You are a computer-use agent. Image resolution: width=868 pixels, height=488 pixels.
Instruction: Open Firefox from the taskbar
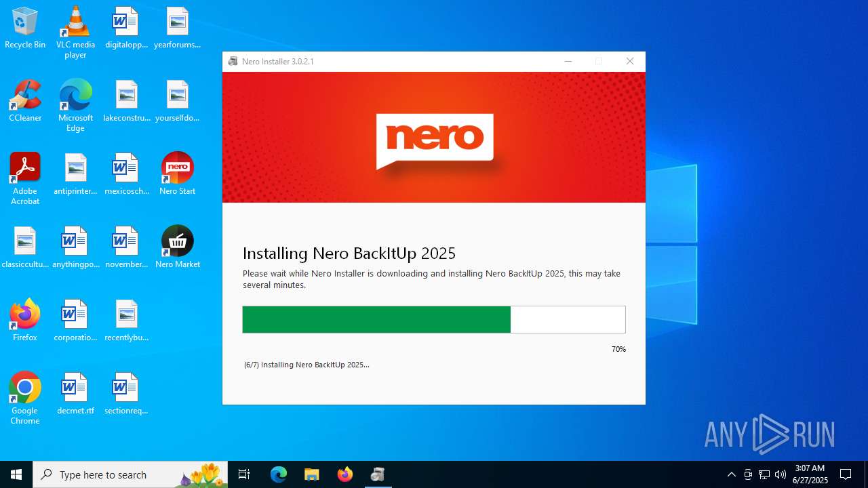[344, 474]
